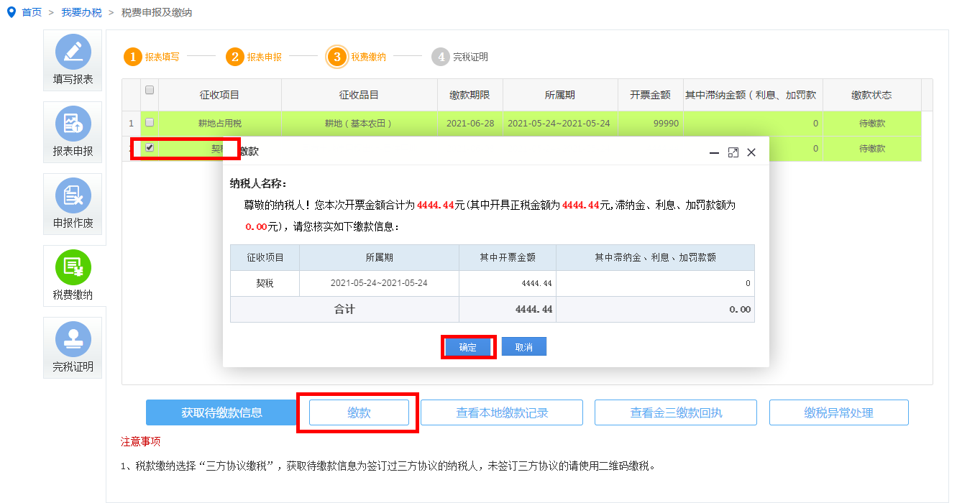
Task: Click the 契税 cell in dialog table
Action: coord(265,283)
